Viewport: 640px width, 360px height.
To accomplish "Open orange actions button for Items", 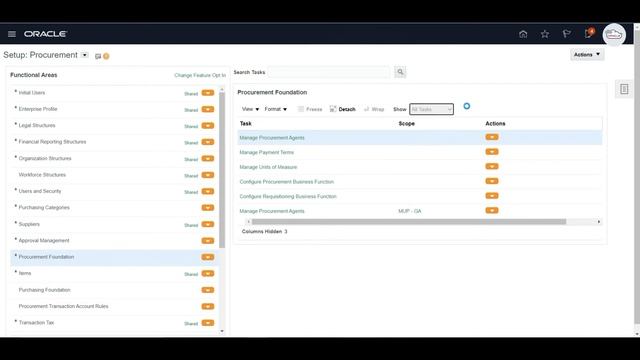I will [x=208, y=273].
